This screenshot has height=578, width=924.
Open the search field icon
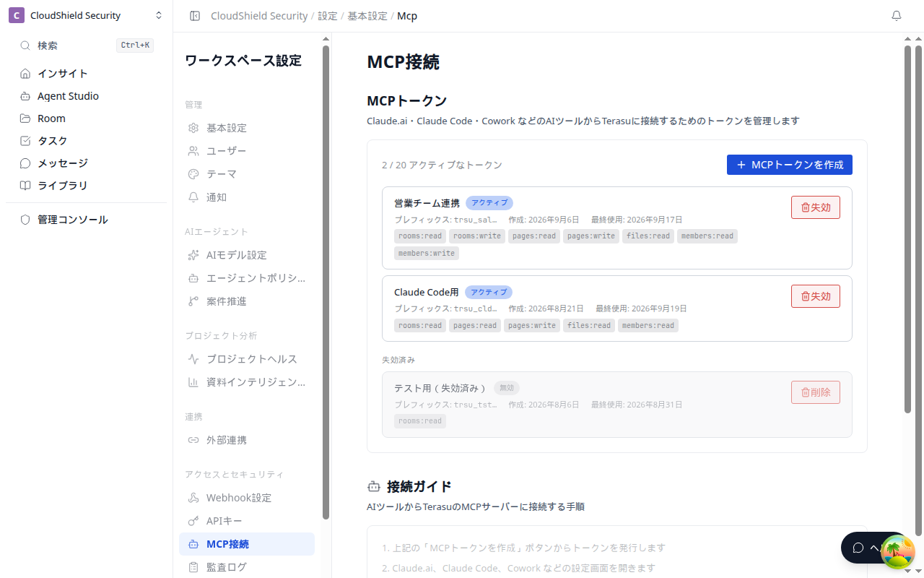pyautogui.click(x=25, y=46)
